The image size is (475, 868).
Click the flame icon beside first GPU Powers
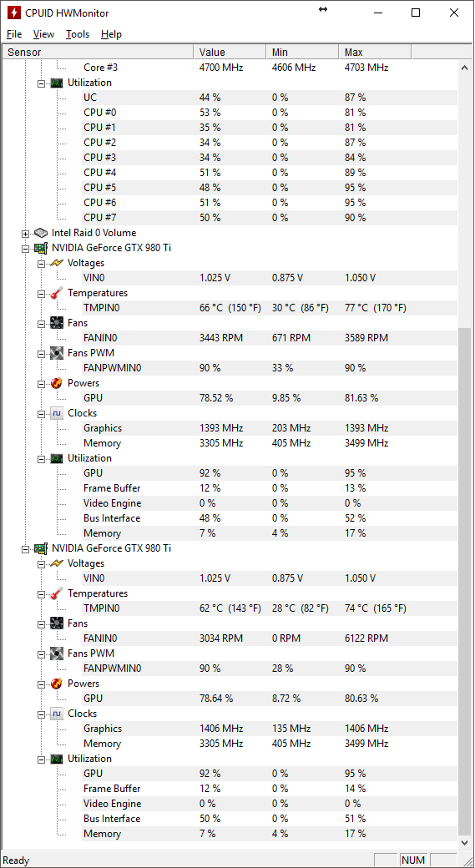[x=57, y=383]
